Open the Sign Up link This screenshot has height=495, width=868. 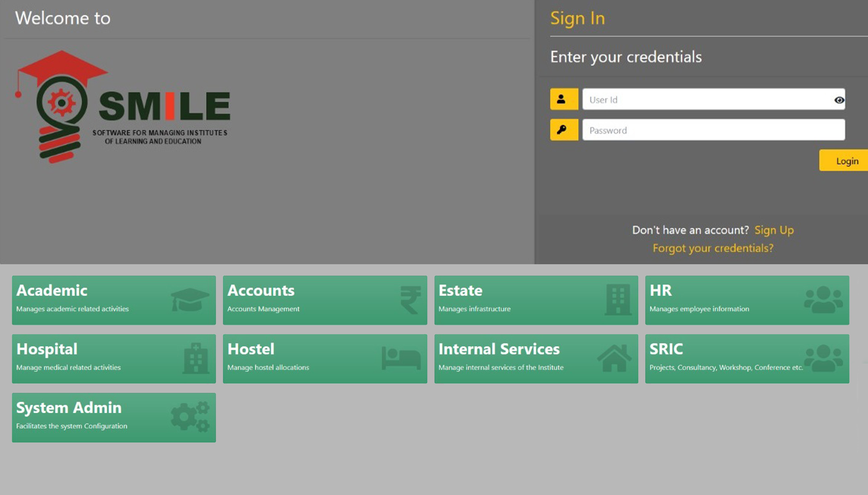click(x=774, y=230)
